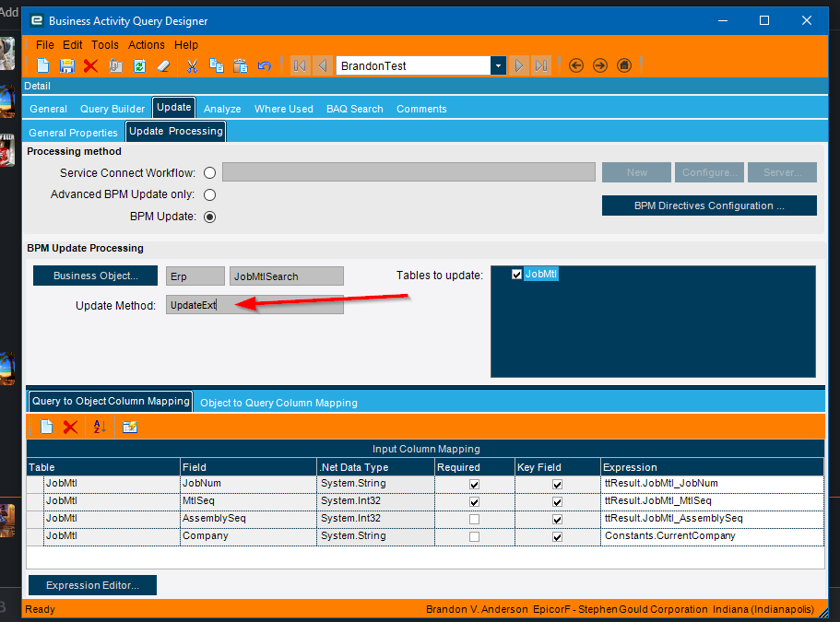Toggle Required checkbox for the JobNum row
This screenshot has height=622, width=840.
(474, 485)
